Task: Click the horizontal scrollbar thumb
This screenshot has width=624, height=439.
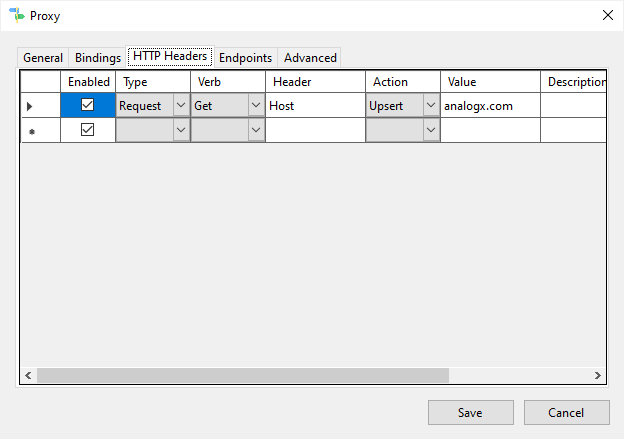Action: tap(243, 375)
